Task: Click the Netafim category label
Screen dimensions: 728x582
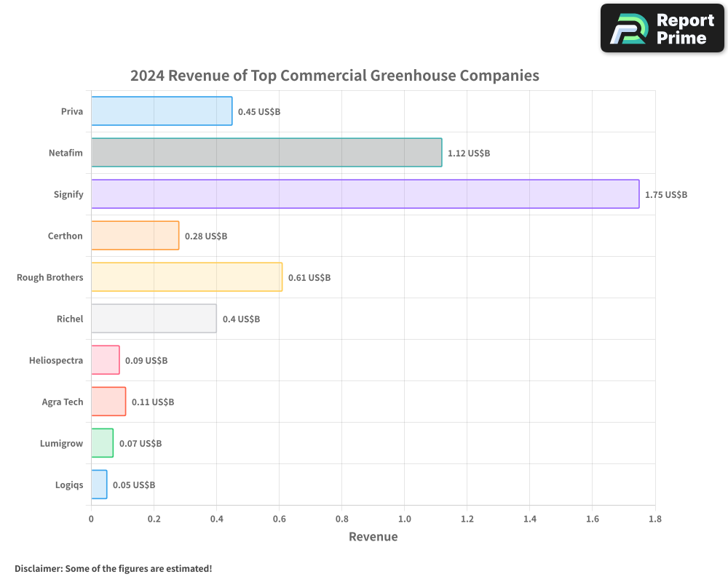Action: click(66, 153)
